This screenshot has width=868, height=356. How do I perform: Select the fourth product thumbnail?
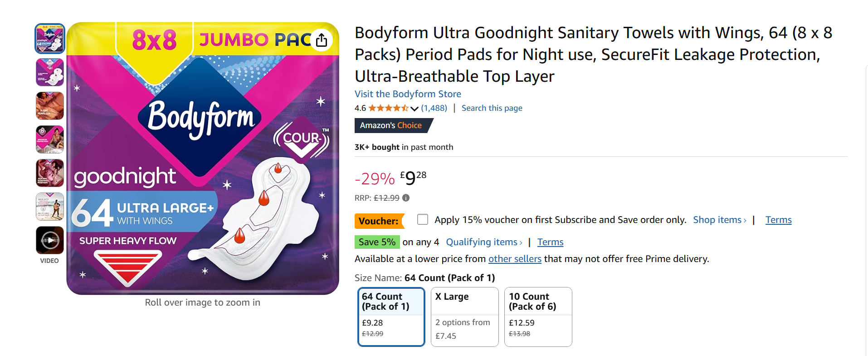tap(50, 139)
